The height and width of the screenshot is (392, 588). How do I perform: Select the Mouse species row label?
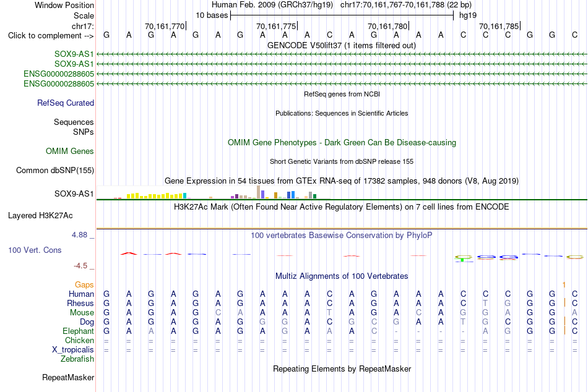click(82, 313)
